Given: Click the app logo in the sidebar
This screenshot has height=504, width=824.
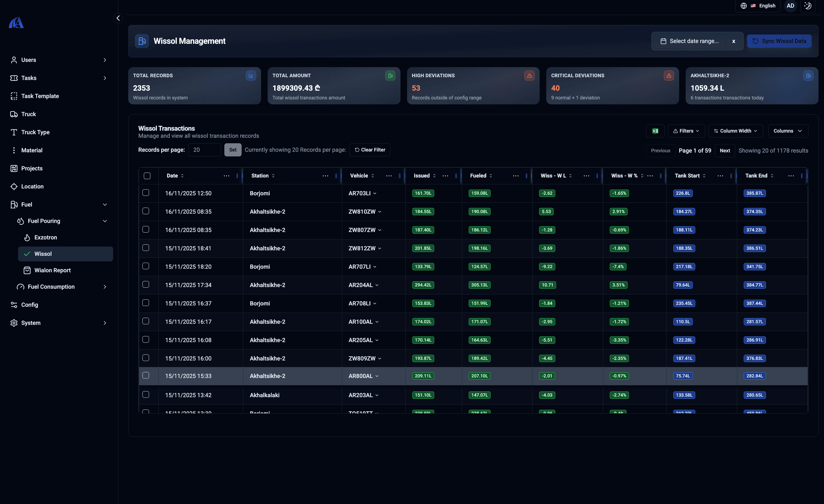Looking at the screenshot, I should 16,23.
